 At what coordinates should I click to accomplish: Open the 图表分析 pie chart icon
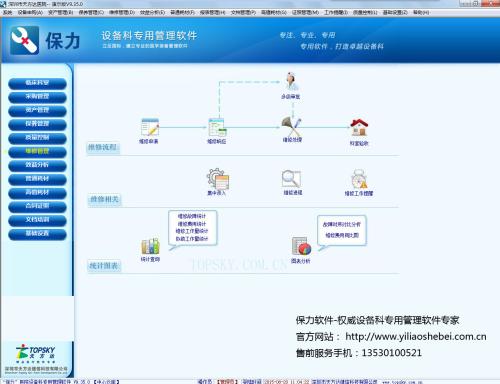pos(301,246)
